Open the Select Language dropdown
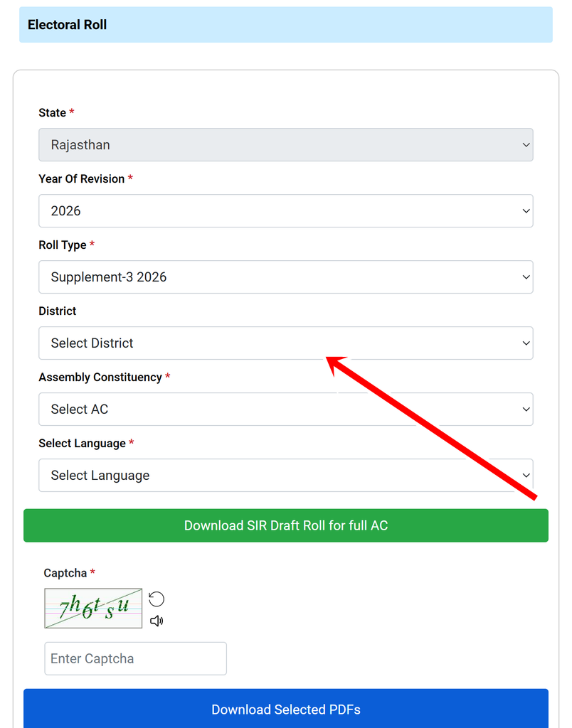572x728 pixels. click(286, 476)
